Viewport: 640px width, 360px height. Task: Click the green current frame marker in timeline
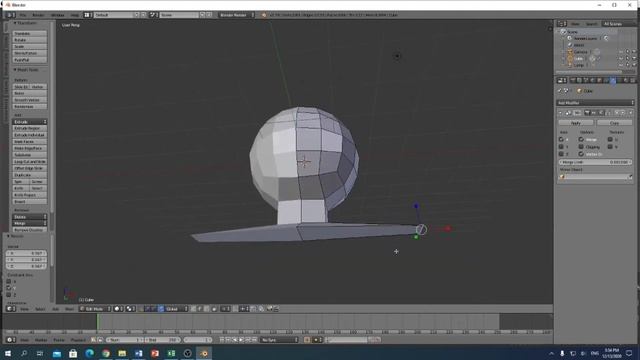click(98, 321)
